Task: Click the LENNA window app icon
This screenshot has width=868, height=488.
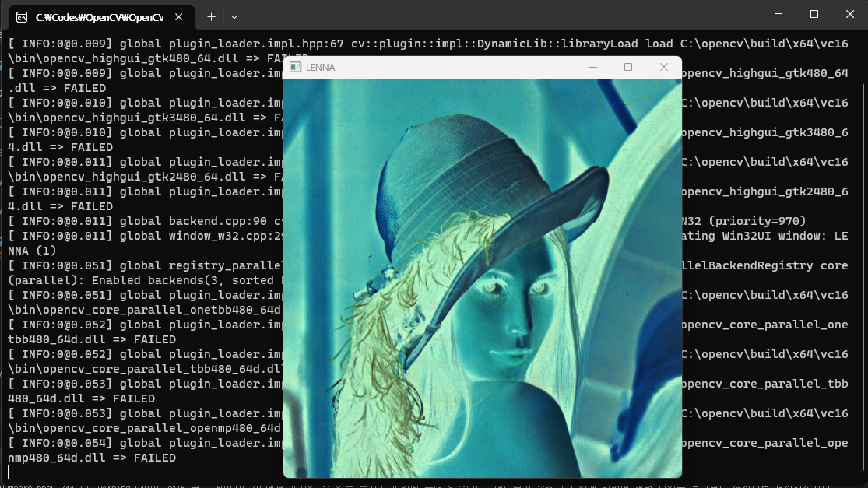Action: coord(296,67)
